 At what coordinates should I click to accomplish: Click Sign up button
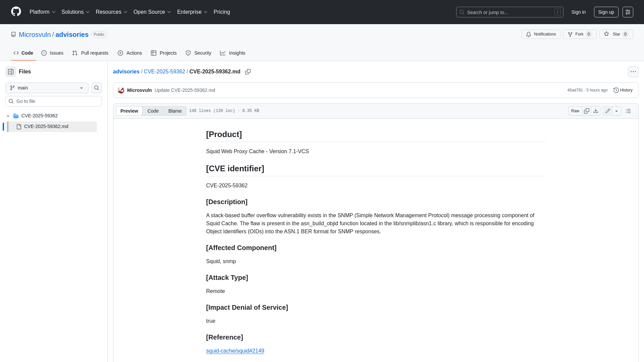coord(606,12)
